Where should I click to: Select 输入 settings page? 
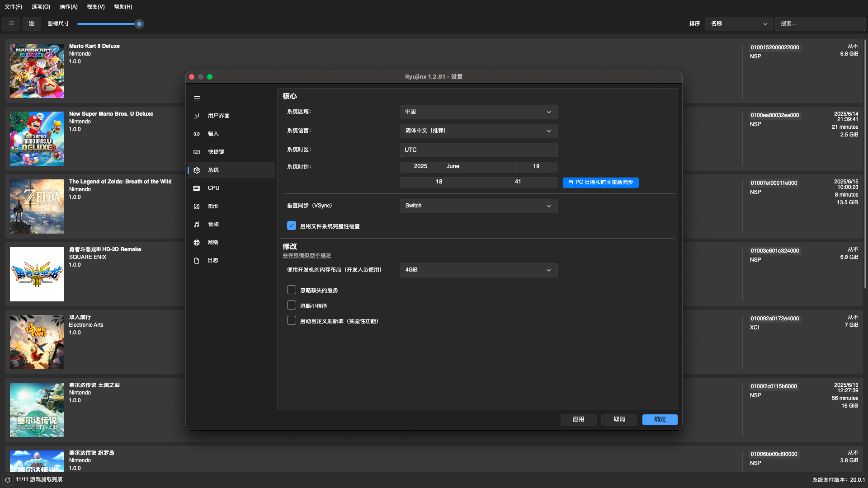[x=231, y=134]
